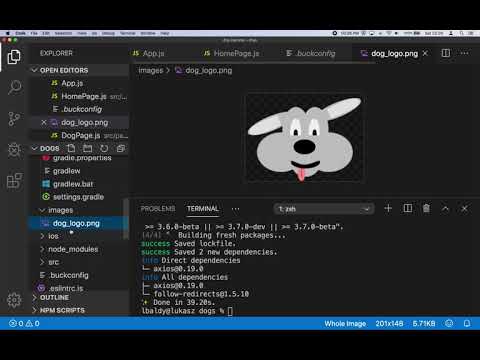The width and height of the screenshot is (480, 360).
Task: Open the Run and Debug view
Action: point(14,150)
